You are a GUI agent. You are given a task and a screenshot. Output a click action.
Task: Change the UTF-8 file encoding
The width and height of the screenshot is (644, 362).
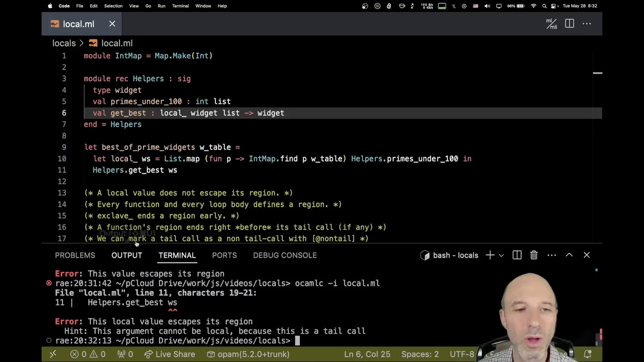(462, 354)
